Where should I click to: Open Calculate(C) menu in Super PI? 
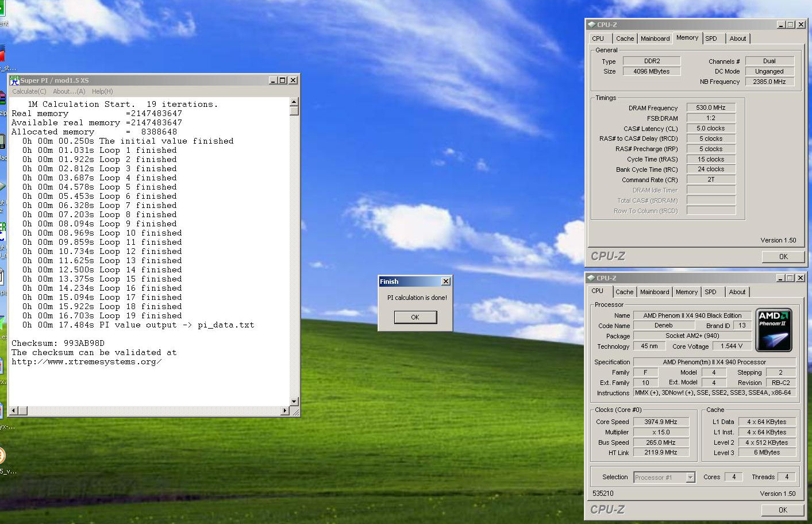29,91
